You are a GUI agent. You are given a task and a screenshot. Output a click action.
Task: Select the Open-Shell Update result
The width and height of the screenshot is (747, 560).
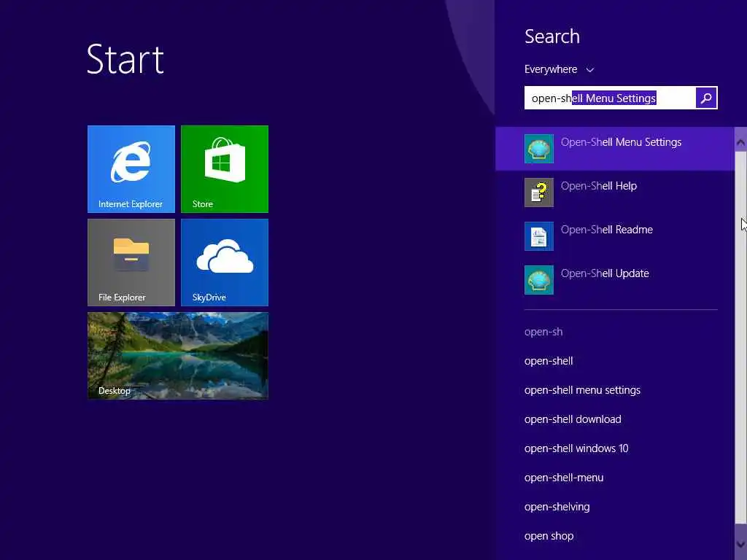pyautogui.click(x=614, y=280)
